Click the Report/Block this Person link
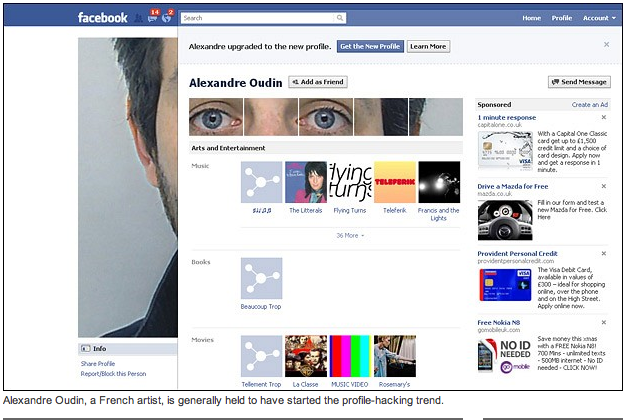 [x=114, y=373]
